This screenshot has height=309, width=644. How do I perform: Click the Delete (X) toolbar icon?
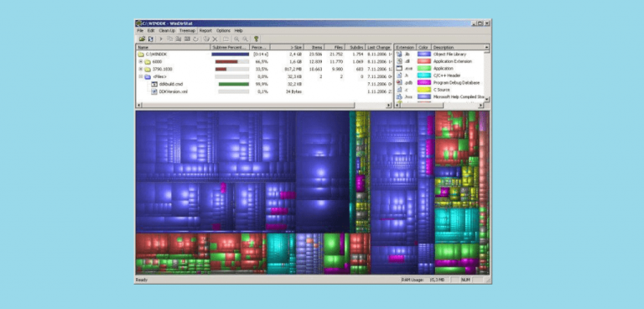point(215,39)
